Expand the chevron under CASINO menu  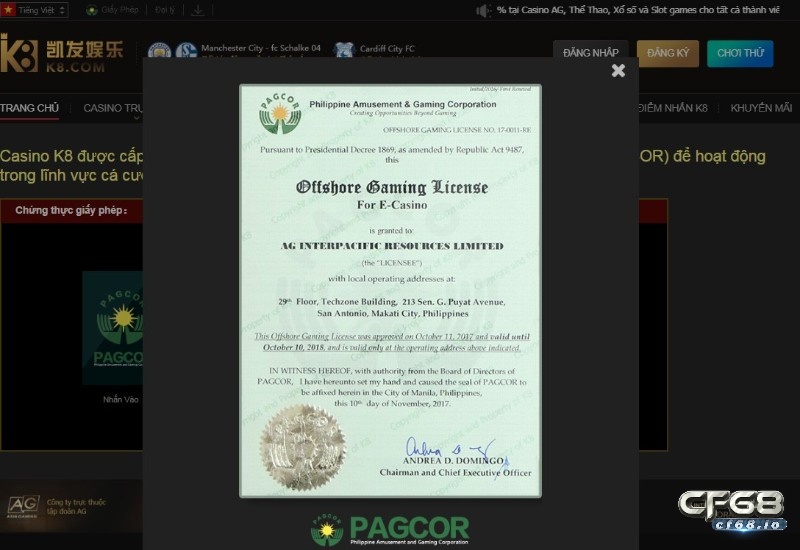[x=136, y=118]
